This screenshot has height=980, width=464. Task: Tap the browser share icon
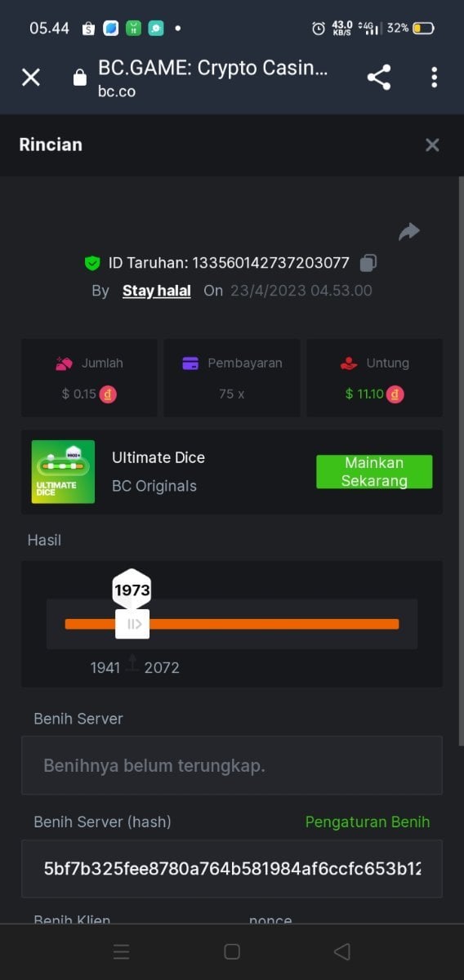[x=379, y=78]
